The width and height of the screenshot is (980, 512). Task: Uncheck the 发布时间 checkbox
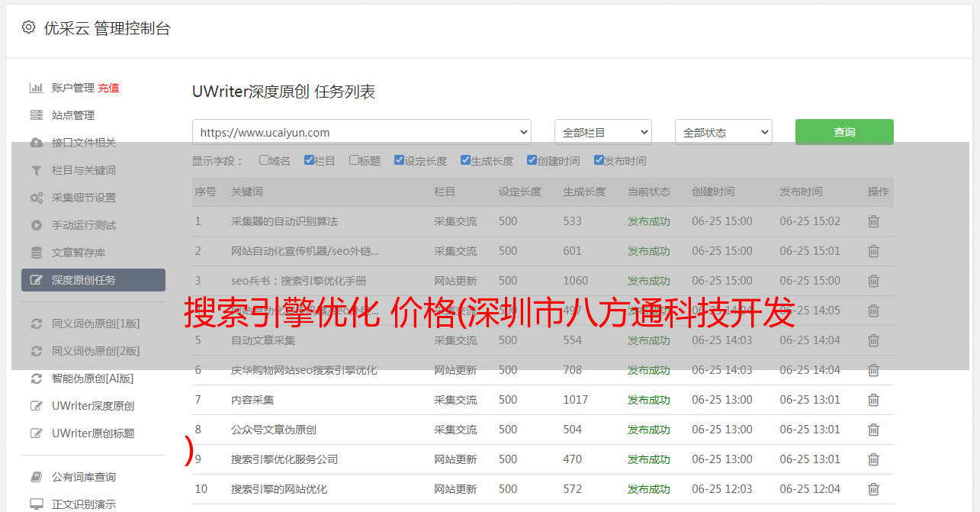599,160
